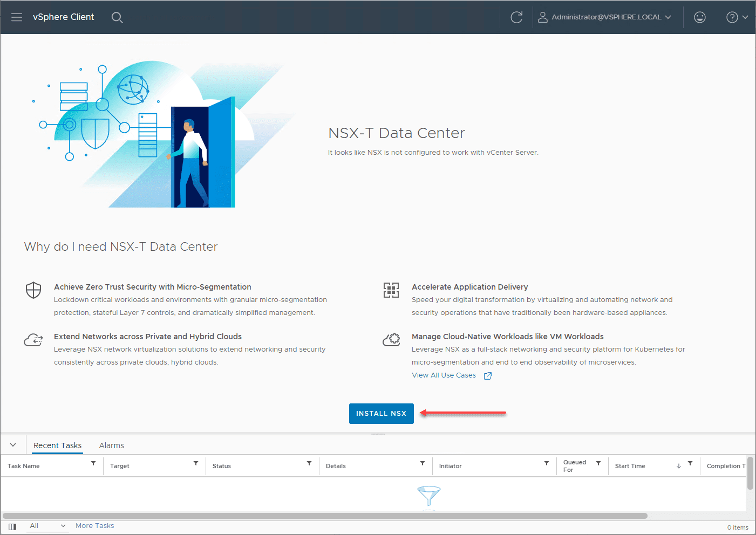Click the vertical scrollbar in the tasks panel

(750, 473)
